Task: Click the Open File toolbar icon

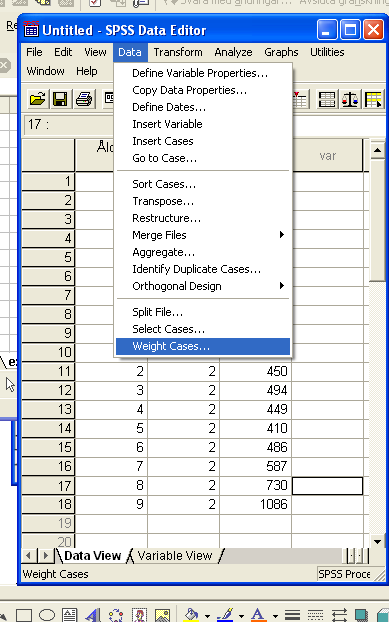Action: (x=37, y=99)
